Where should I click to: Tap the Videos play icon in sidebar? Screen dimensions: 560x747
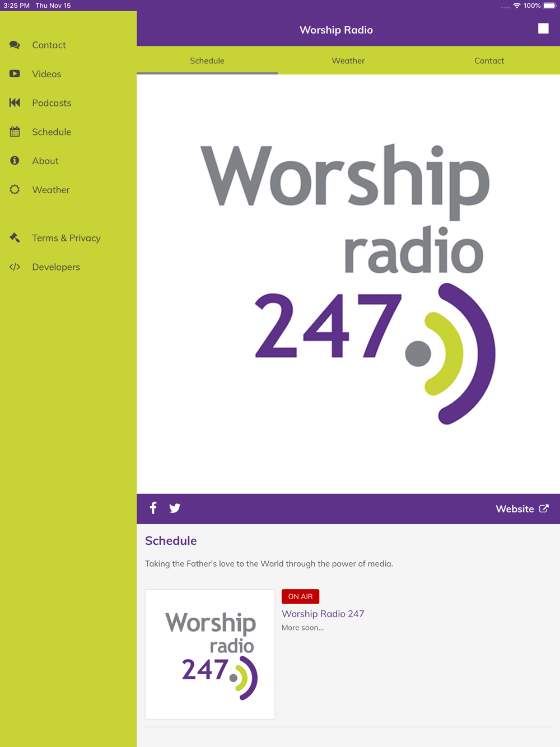point(15,74)
